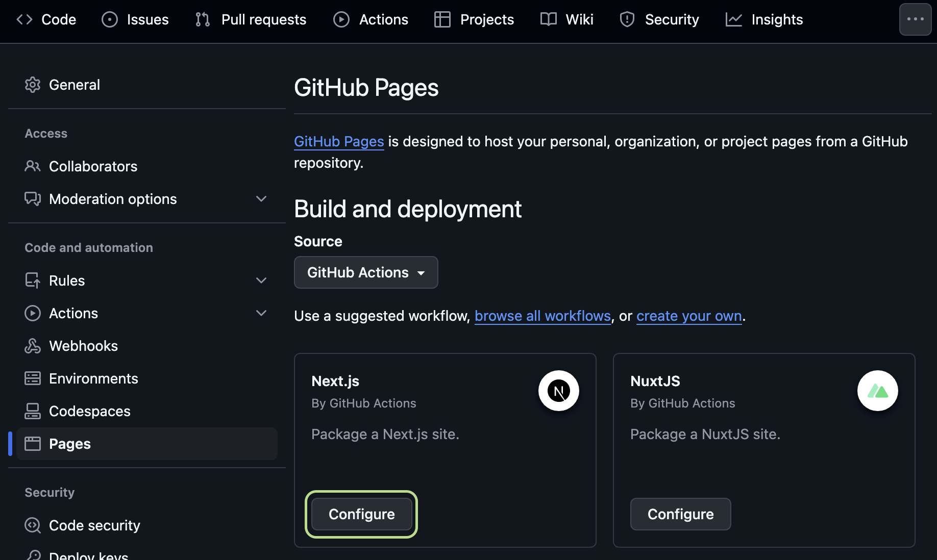Screen dimensions: 937x560
Task: Click the Collaborators people icon
Action: click(x=33, y=166)
